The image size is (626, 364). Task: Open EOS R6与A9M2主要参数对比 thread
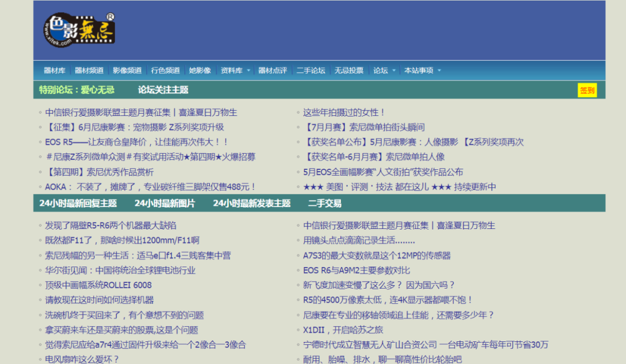click(356, 270)
